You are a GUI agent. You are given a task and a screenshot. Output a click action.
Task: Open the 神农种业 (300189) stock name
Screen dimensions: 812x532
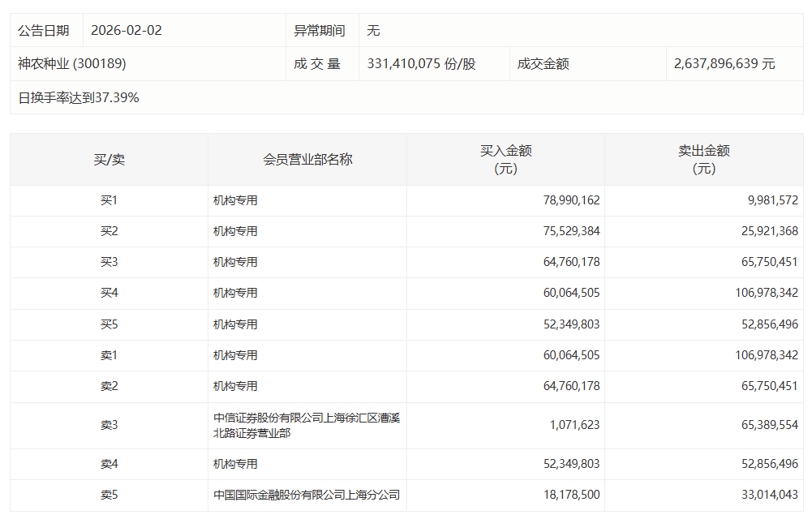[72, 63]
